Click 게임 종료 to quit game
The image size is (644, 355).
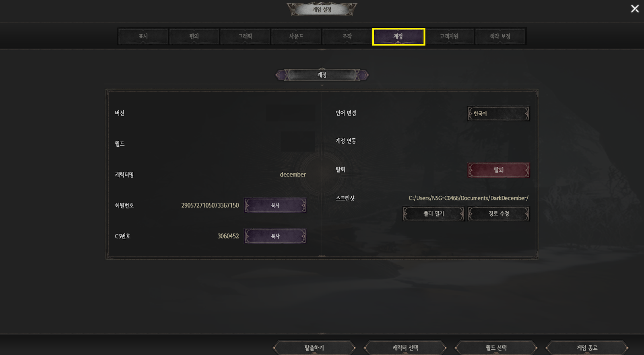587,348
